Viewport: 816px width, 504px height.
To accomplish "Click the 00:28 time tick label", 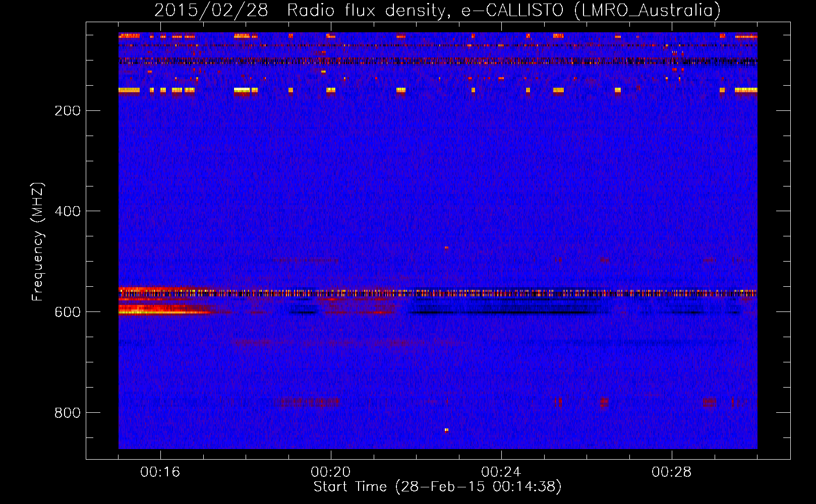I will [672, 472].
